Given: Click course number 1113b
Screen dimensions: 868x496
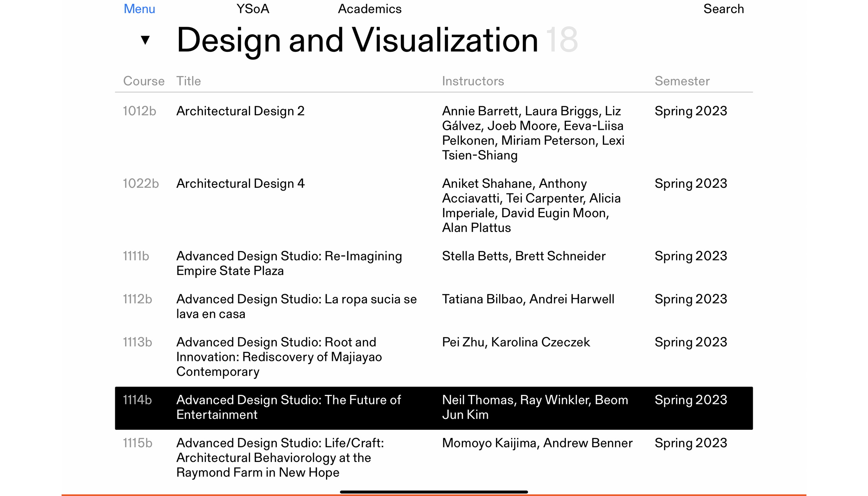Looking at the screenshot, I should click(137, 342).
